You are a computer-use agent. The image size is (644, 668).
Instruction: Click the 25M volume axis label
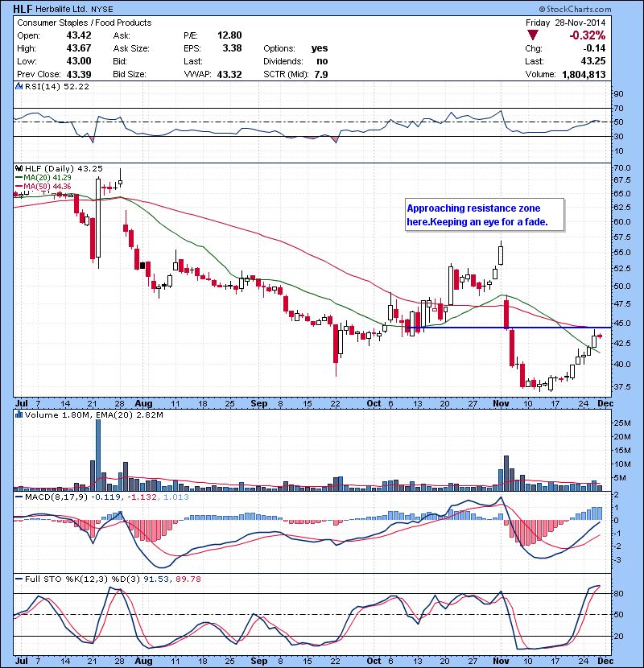click(x=621, y=423)
